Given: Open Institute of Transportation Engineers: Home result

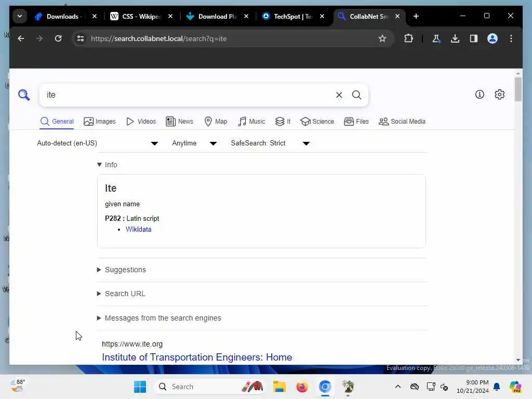Looking at the screenshot, I should coord(197,357).
